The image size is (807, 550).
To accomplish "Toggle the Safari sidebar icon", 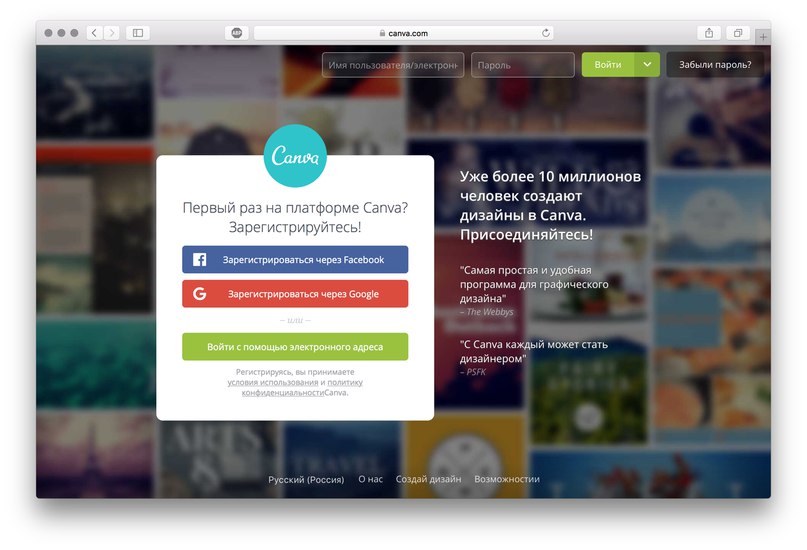I will pos(138,33).
